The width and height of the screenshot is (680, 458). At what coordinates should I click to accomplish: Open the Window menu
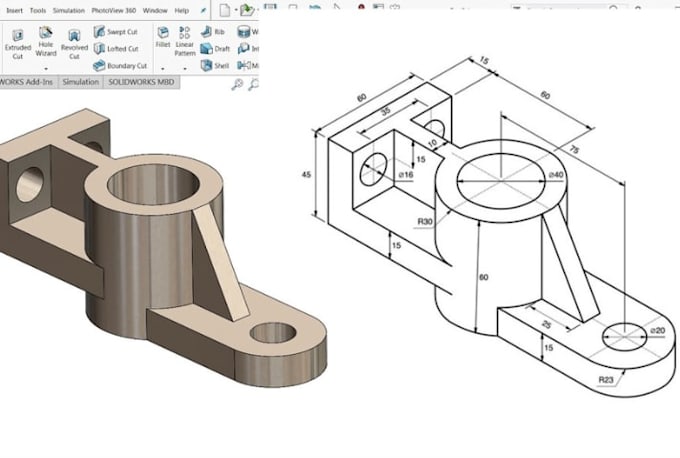coord(155,10)
